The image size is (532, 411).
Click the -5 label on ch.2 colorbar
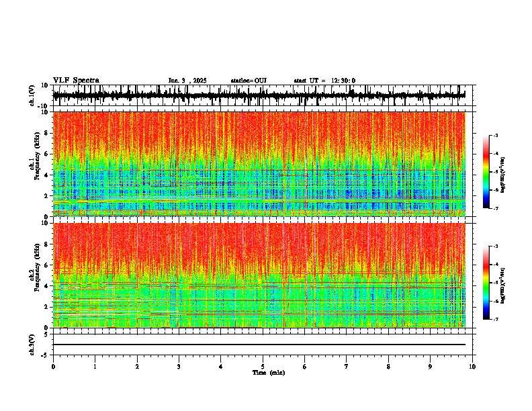(x=495, y=283)
